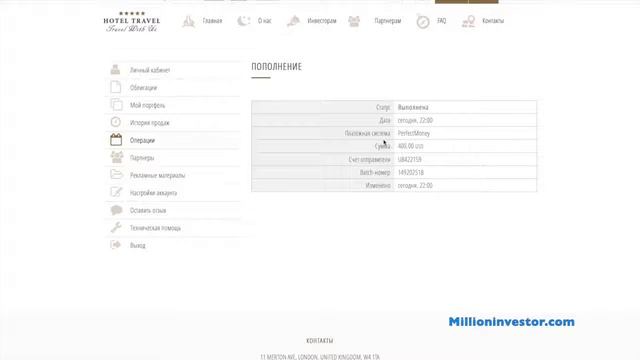The image size is (640, 360).
Task: Open the Мой портфель sidebar icon
Action: (x=116, y=104)
